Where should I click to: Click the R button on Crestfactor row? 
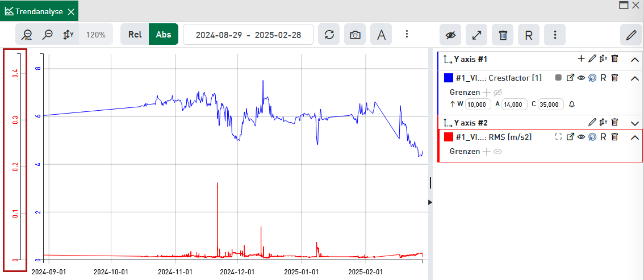pos(603,78)
